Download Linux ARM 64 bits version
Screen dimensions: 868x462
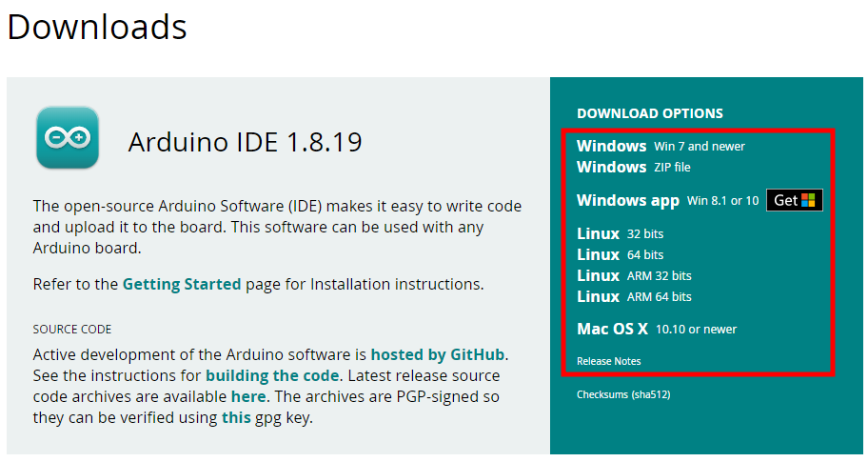[634, 297]
